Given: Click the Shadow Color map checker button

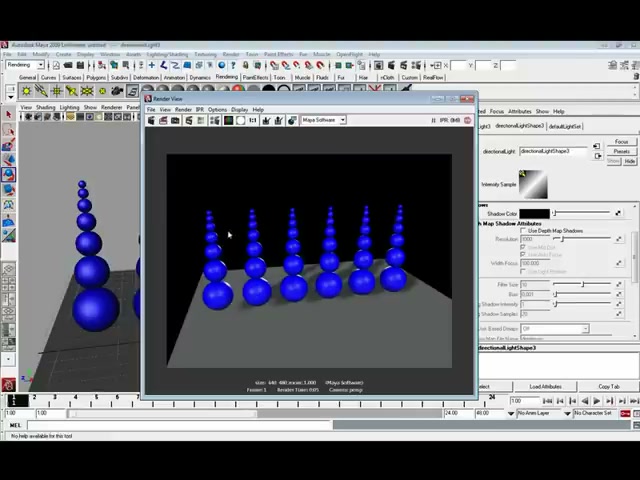Looking at the screenshot, I should click(x=618, y=213).
